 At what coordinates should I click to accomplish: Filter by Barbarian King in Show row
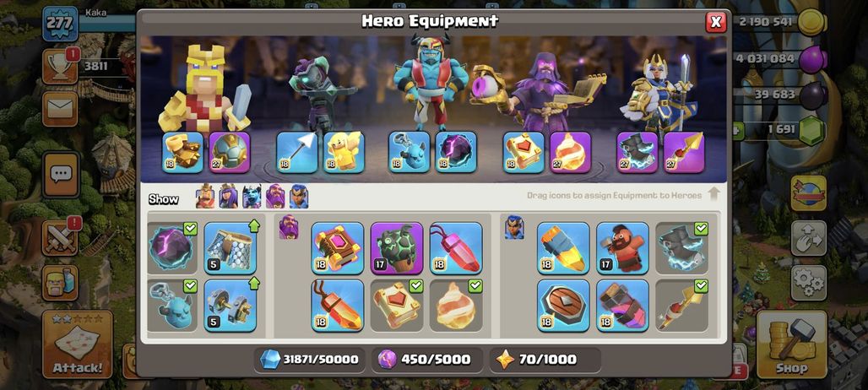pyautogui.click(x=205, y=197)
